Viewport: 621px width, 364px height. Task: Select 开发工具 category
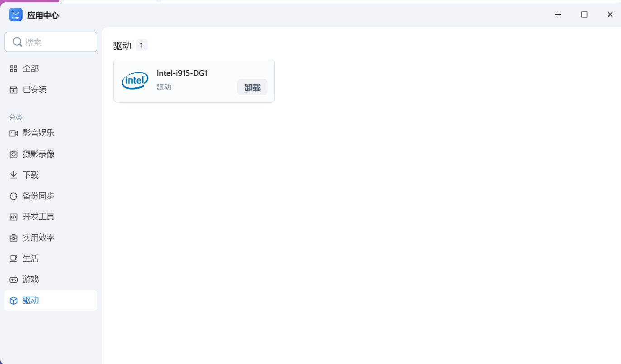coord(51,217)
